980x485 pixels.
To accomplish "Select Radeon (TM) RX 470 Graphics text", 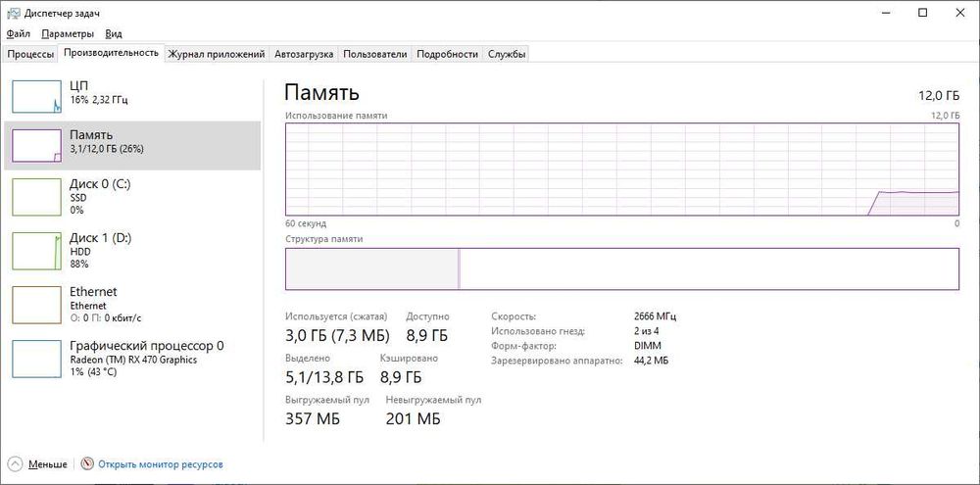I will tap(133, 360).
